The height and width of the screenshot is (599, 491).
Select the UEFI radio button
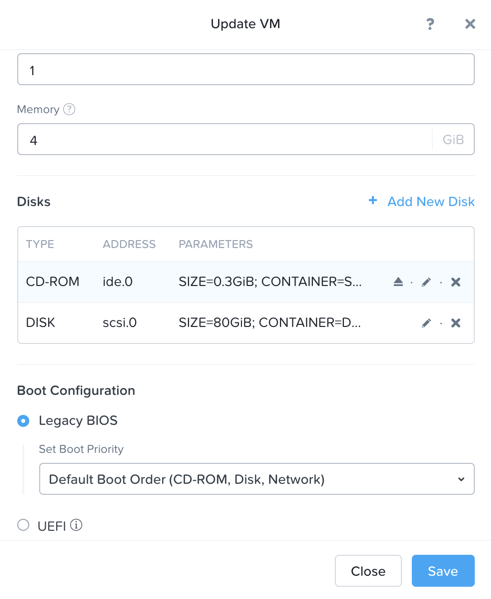click(x=23, y=525)
